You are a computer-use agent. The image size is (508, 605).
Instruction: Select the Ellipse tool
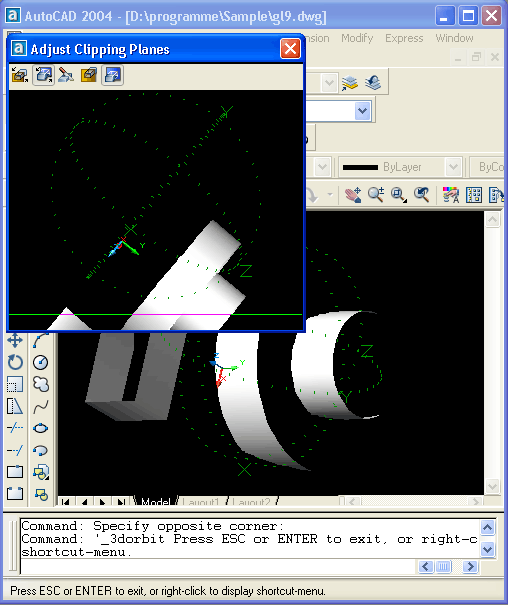[41, 428]
